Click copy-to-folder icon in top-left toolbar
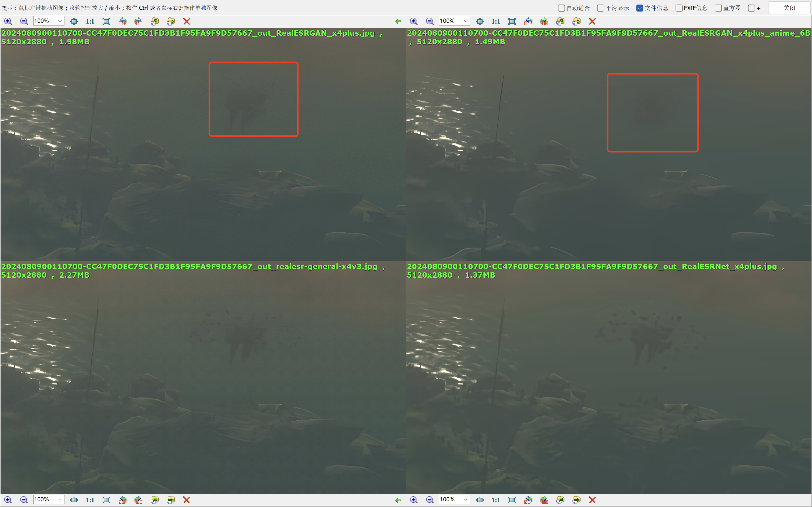Screen dimensions: 812x507 (155, 21)
